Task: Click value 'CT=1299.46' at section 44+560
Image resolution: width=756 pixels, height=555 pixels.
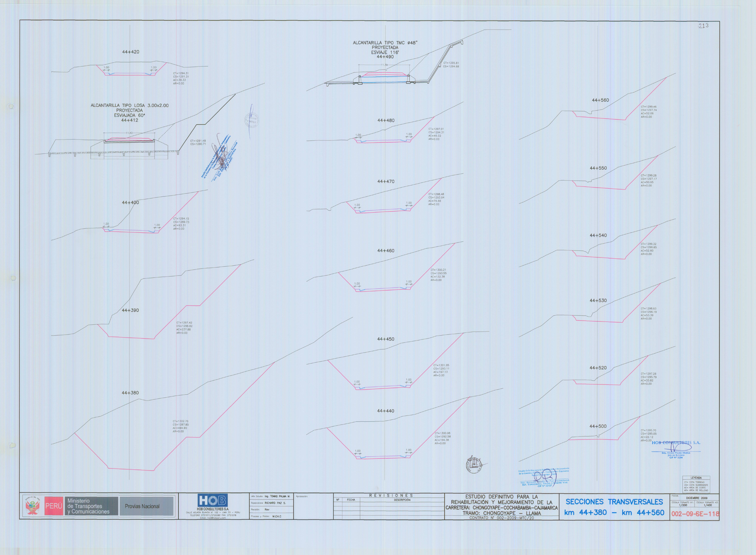Action: pyautogui.click(x=649, y=107)
